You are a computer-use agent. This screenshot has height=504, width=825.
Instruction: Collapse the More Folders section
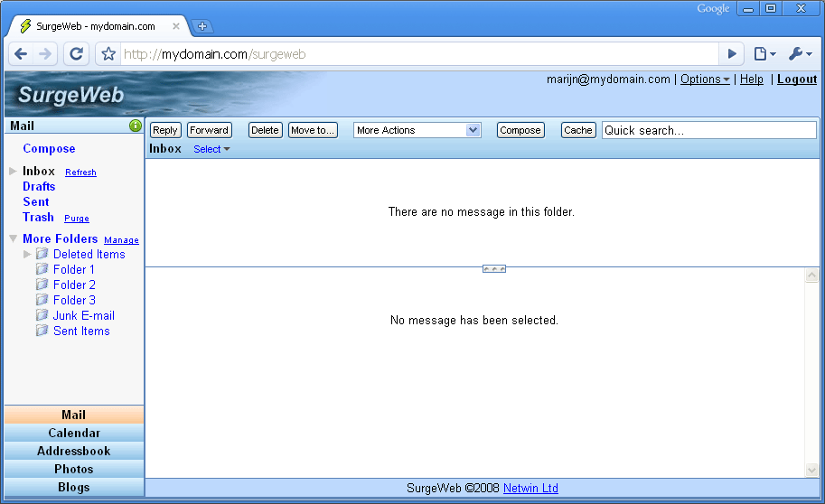point(13,238)
